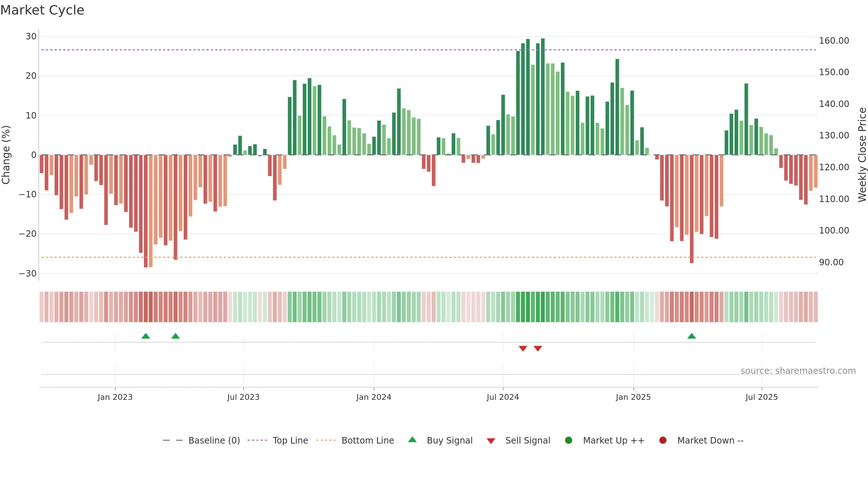Screen dimensions: 868x488
Task: Click the Jul 2023 axis label
Action: tap(243, 397)
